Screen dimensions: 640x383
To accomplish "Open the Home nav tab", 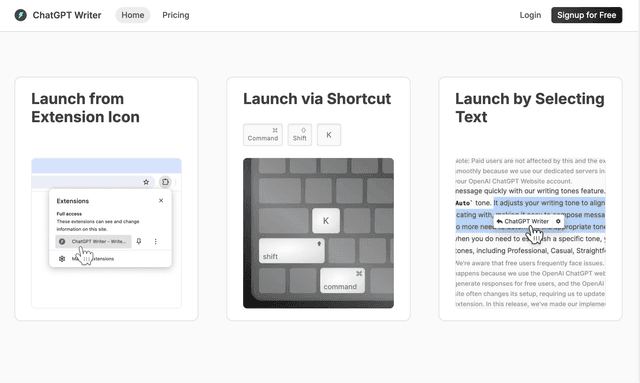I will coord(133,15).
